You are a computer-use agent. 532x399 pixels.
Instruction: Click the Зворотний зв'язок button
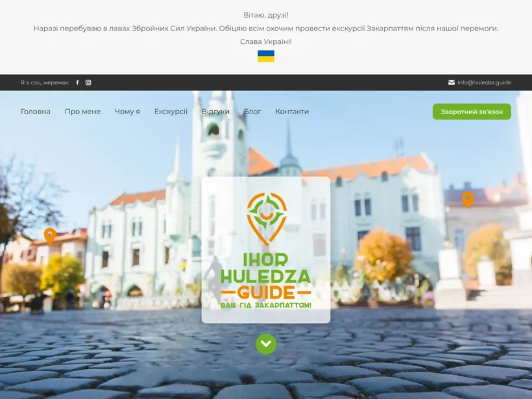(472, 112)
